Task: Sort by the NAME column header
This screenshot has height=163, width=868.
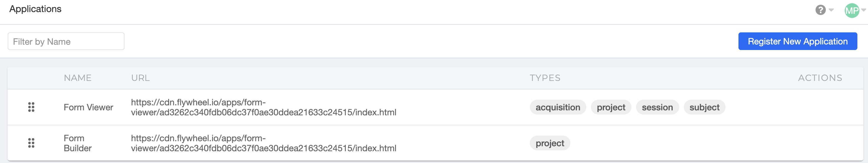Action: (x=78, y=78)
